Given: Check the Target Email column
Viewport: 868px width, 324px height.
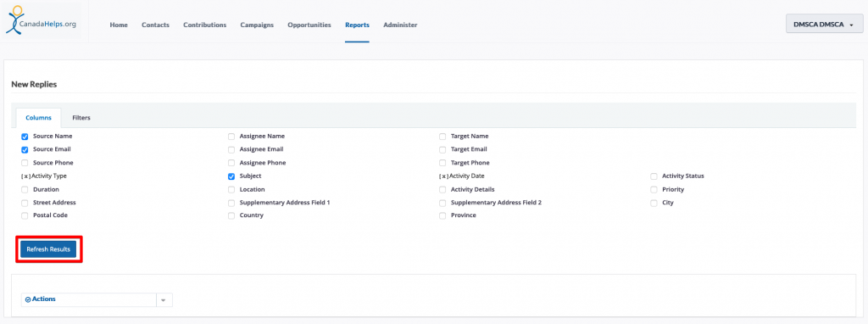Looking at the screenshot, I should point(442,149).
